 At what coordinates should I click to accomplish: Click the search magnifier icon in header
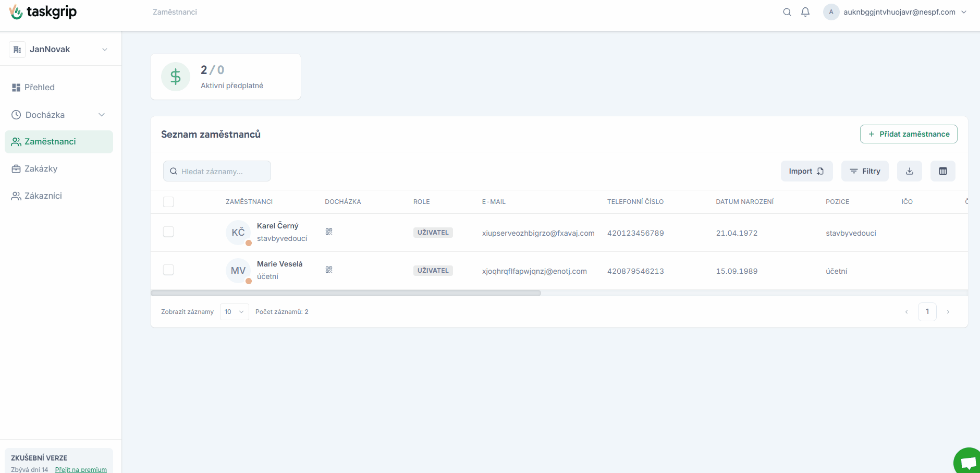(787, 12)
